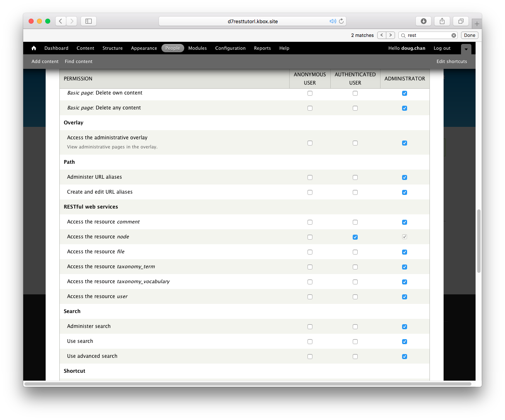505x420 pixels.
Task: Open the Appearance admin menu
Action: point(144,48)
